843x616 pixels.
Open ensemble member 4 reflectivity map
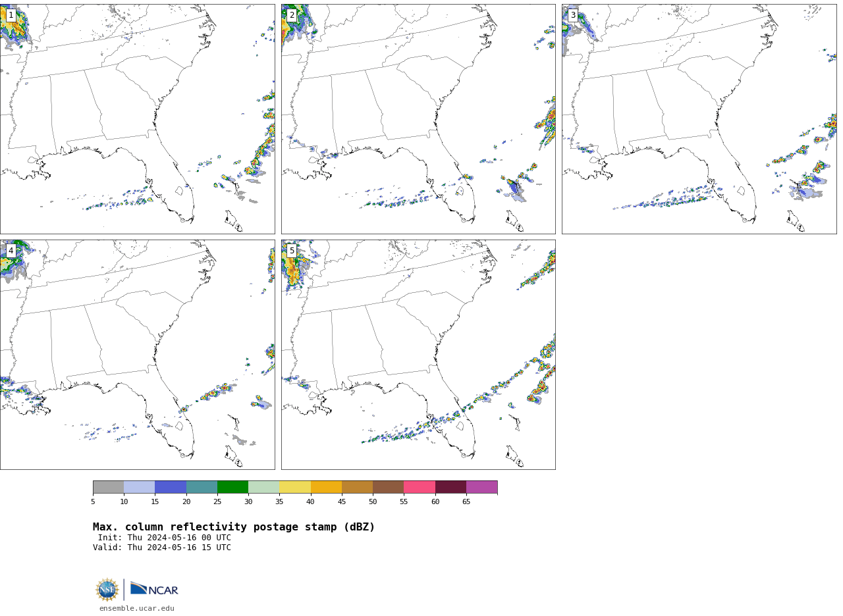137,355
